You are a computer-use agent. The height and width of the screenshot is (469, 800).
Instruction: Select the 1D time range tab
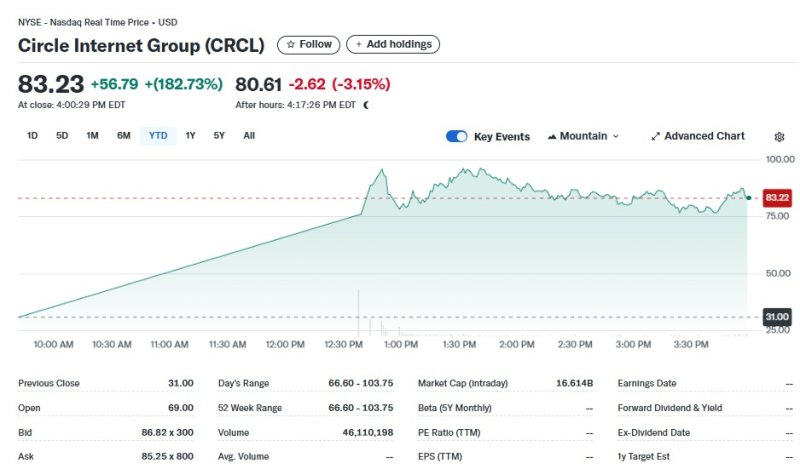click(32, 135)
